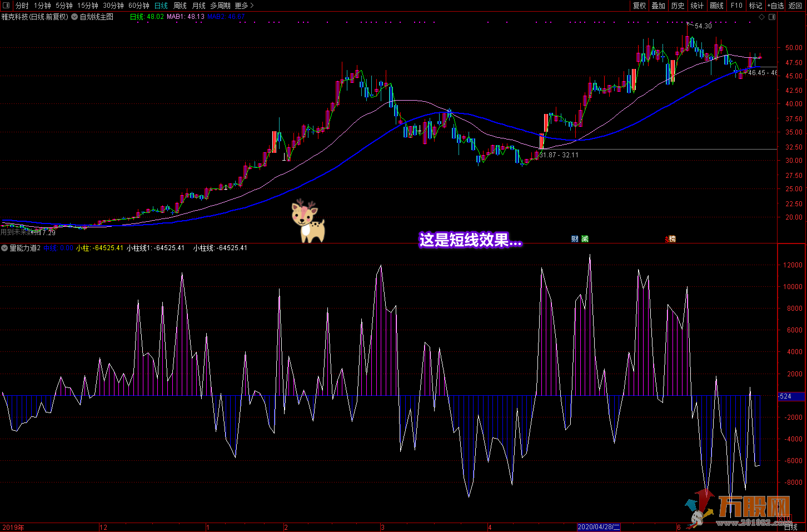This screenshot has width=807, height=532.
Task: Click the 小柱: -64525.41 value label
Action: coord(100,248)
